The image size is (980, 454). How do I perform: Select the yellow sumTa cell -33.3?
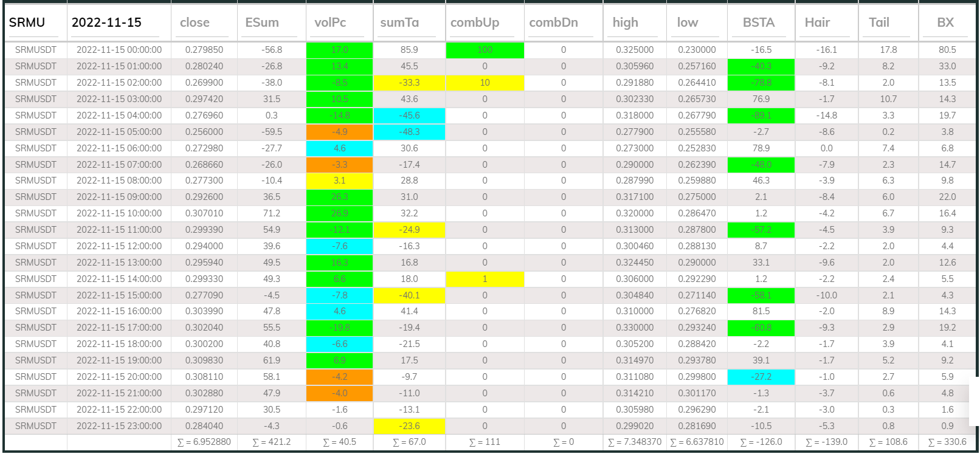[x=409, y=83]
